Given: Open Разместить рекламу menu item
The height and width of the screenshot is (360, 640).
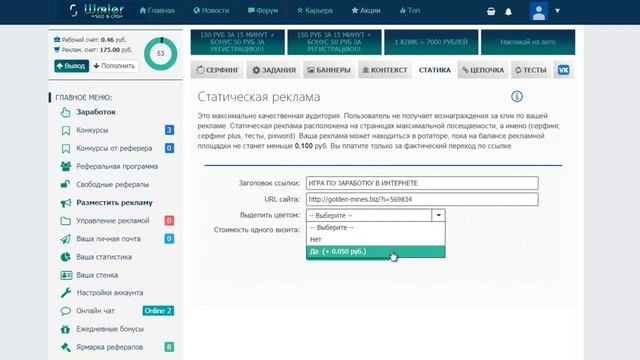Looking at the screenshot, I should pos(114,202).
